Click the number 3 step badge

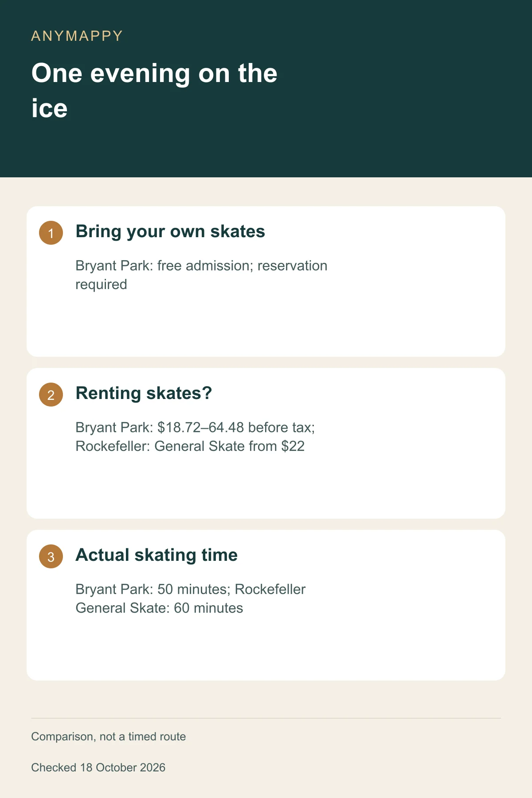(x=51, y=556)
